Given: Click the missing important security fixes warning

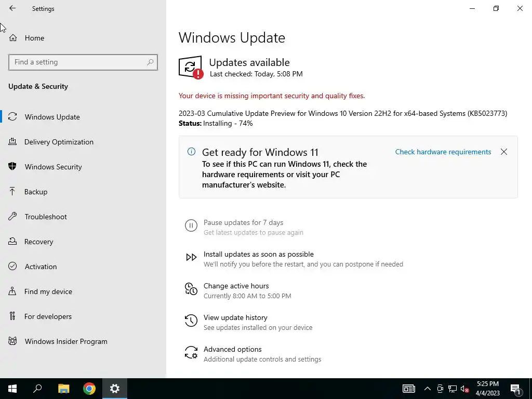Looking at the screenshot, I should click(x=271, y=96).
